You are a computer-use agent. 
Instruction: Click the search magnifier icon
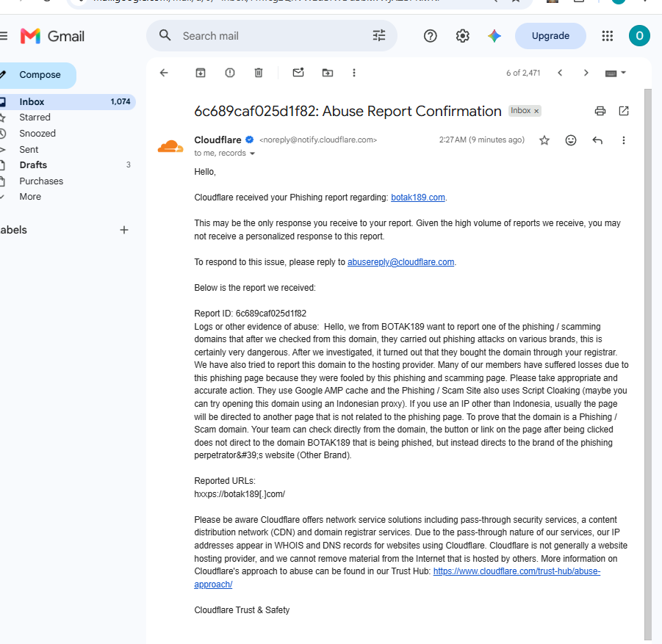[x=165, y=35]
